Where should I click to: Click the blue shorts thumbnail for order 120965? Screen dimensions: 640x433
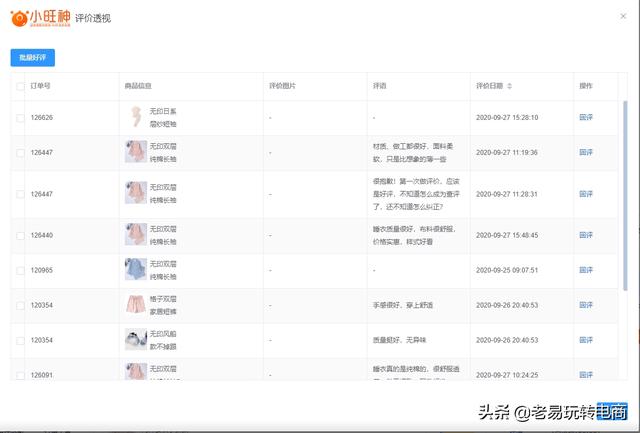[x=135, y=269]
